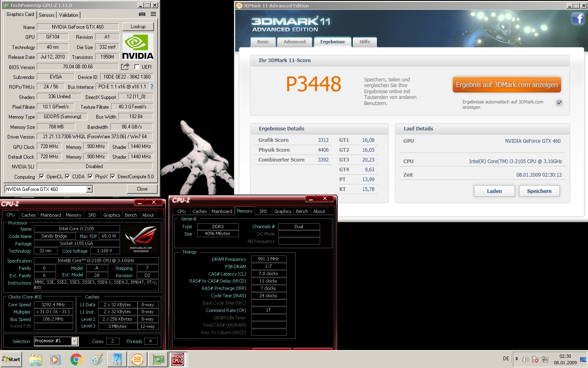Open the 3DMark Advanced tab
The width and height of the screenshot is (588, 368).
pyautogui.click(x=294, y=42)
